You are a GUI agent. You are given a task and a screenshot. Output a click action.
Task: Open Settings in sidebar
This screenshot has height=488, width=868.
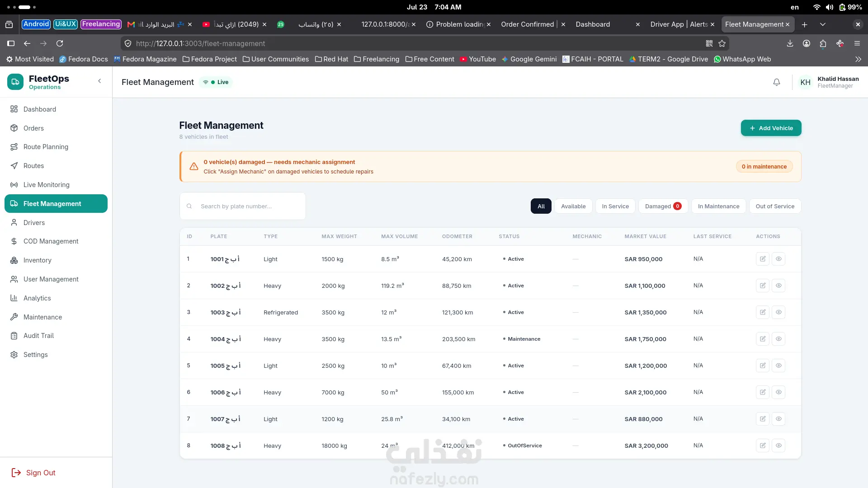56,355
